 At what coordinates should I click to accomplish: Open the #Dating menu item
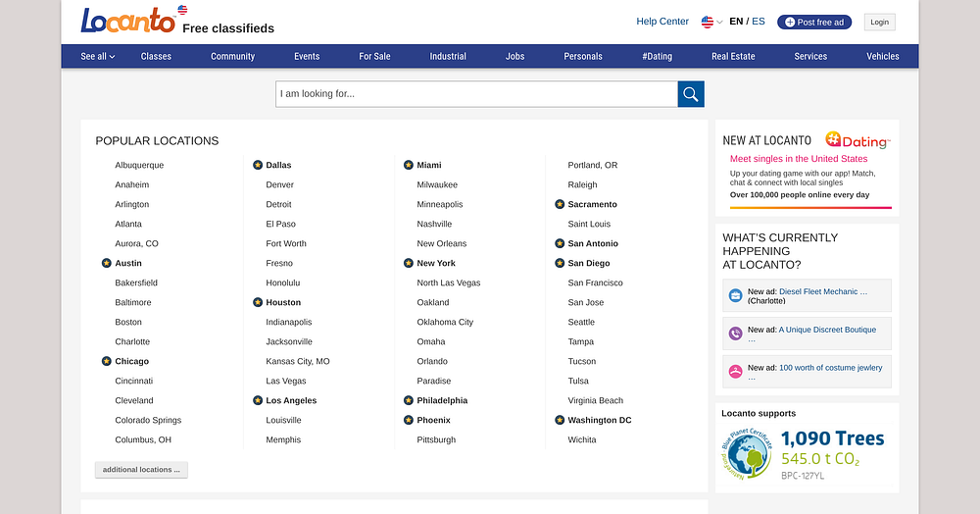point(657,56)
